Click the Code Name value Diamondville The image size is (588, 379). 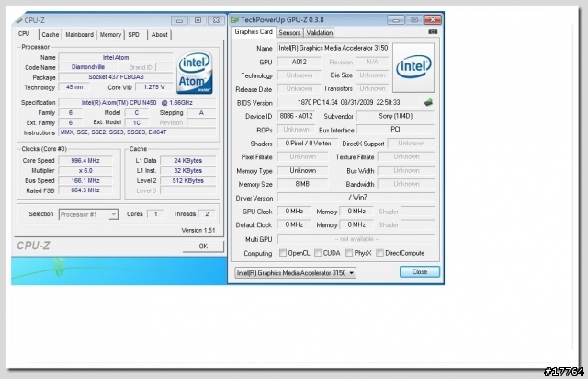tap(88, 67)
